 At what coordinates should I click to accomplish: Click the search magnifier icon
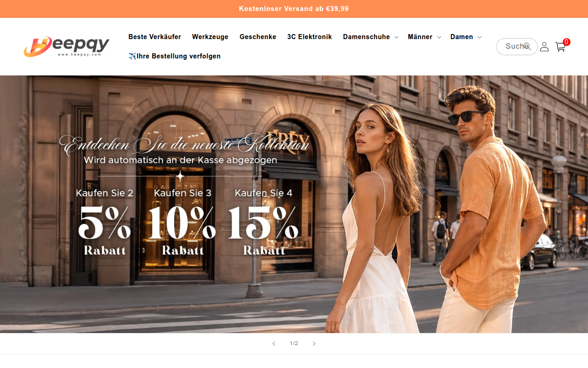pos(527,46)
